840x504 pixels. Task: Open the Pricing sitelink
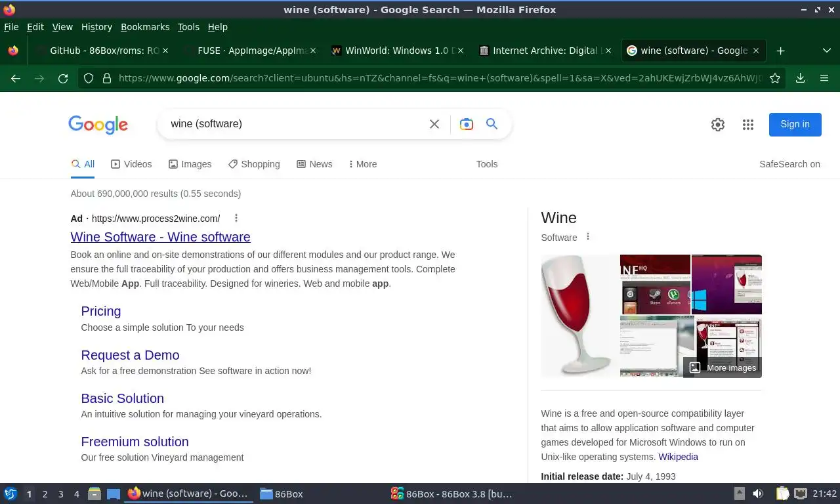pyautogui.click(x=101, y=311)
